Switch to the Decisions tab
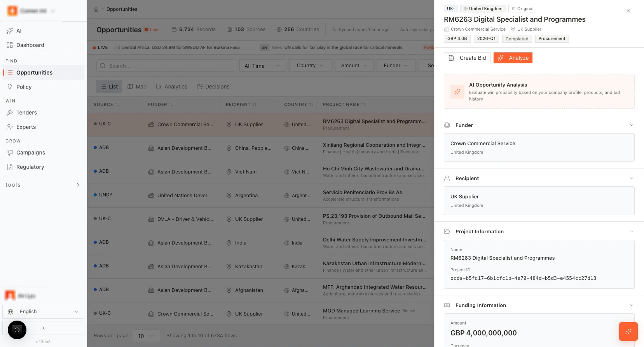 tap(213, 87)
